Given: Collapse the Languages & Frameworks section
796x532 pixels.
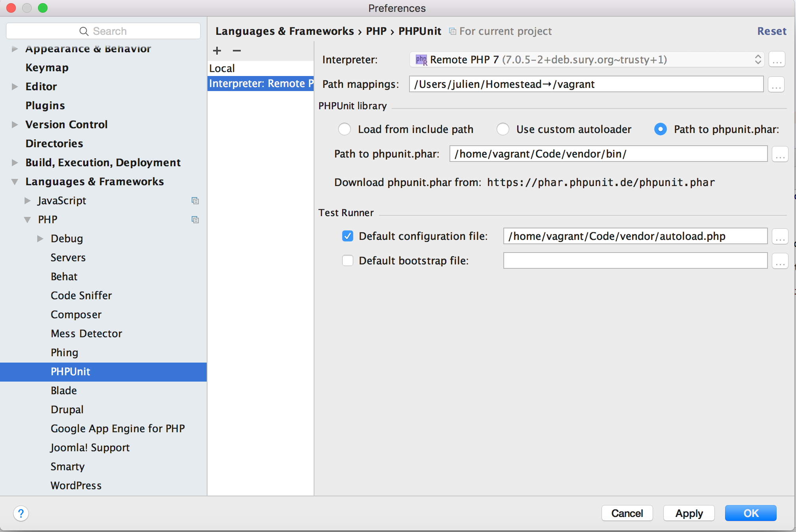Looking at the screenshot, I should 15,182.
